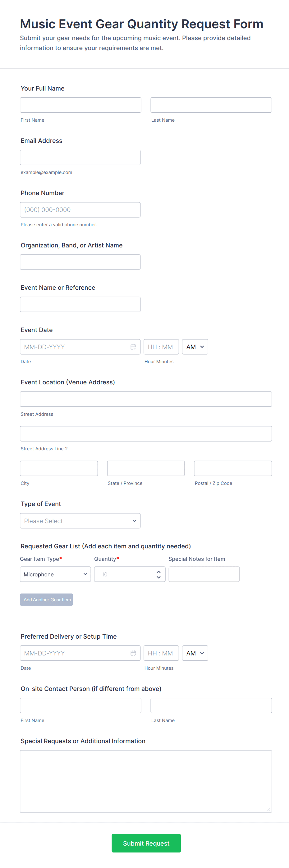Viewport: 289px width, 868px height.
Task: Click the Add Another Gear Item button
Action: click(x=46, y=599)
